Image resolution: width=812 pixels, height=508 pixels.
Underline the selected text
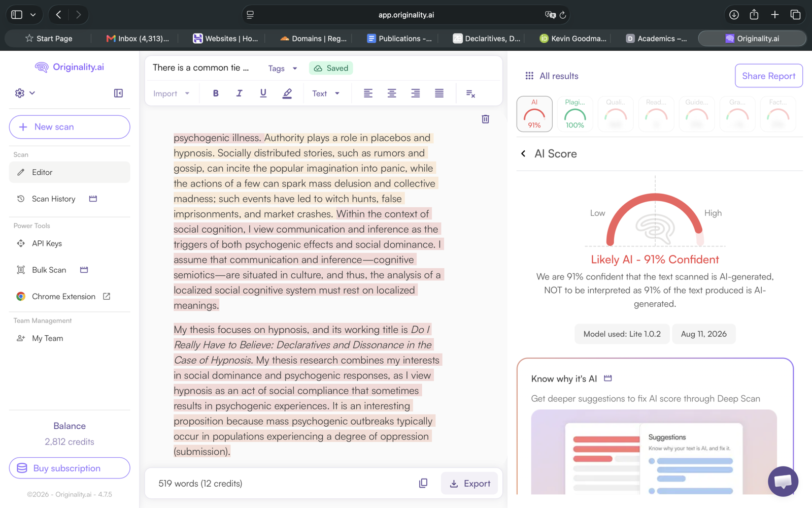tap(263, 93)
